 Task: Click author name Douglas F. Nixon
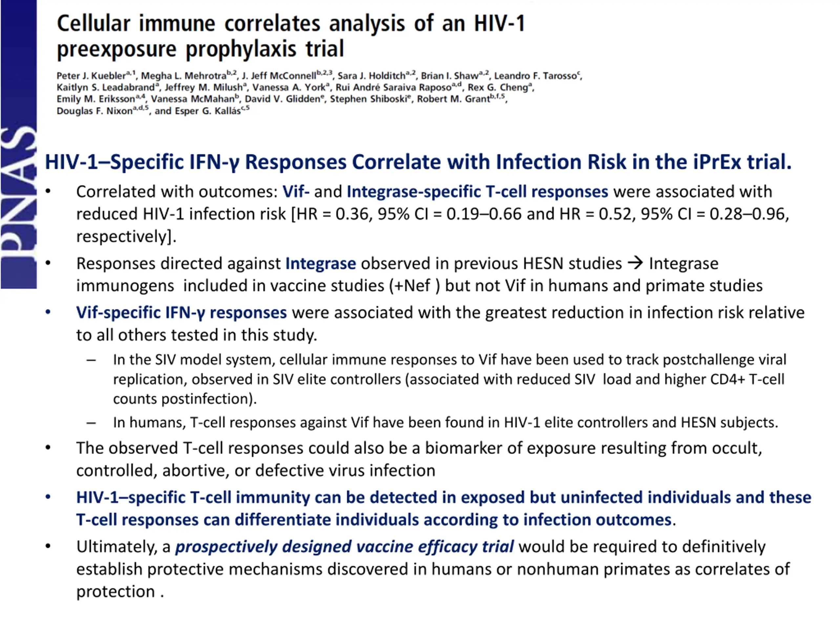94,111
